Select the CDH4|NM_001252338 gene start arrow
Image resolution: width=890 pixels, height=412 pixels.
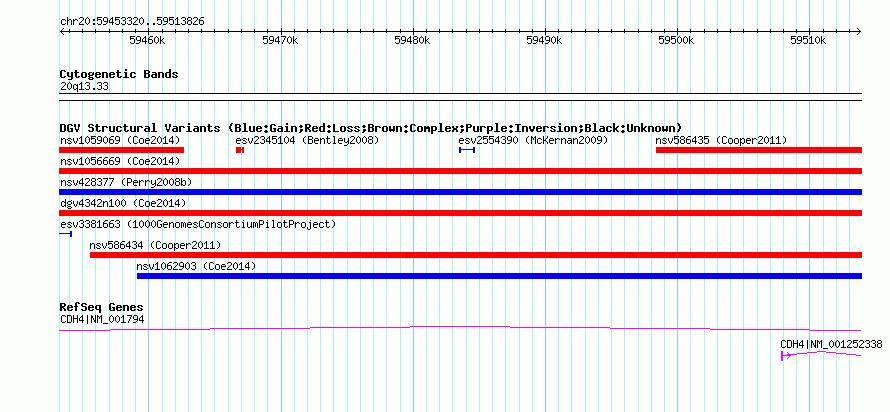(x=786, y=356)
